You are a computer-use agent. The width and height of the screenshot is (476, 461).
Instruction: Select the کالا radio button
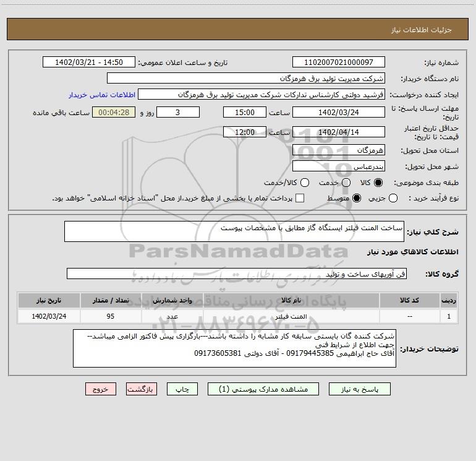(378, 183)
